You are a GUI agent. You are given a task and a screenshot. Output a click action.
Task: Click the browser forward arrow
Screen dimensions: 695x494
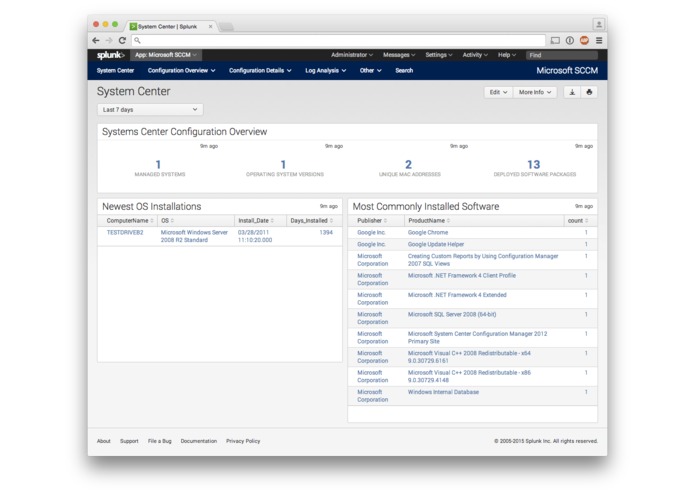[x=109, y=40]
